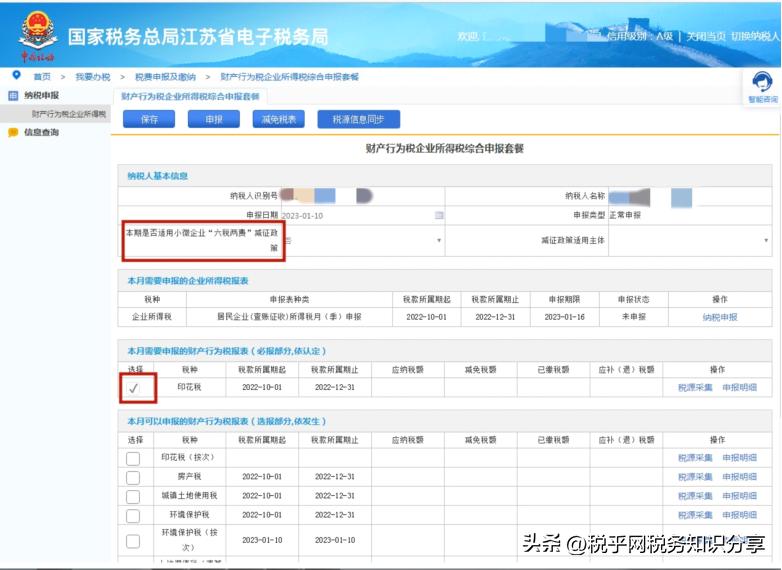The height and width of the screenshot is (570, 782).
Task: Check the 环境保护税 quarterly checkbox
Action: tap(133, 516)
